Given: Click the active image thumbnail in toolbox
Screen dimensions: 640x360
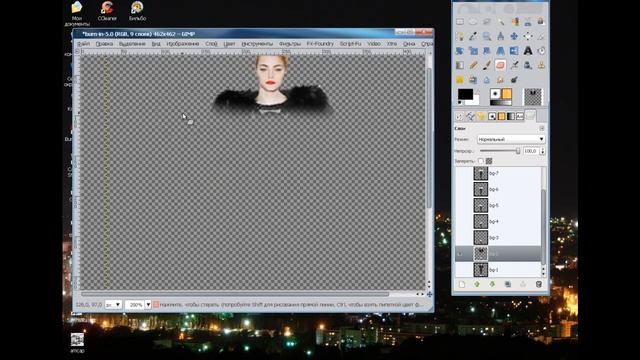Looking at the screenshot, I should pyautogui.click(x=533, y=97).
